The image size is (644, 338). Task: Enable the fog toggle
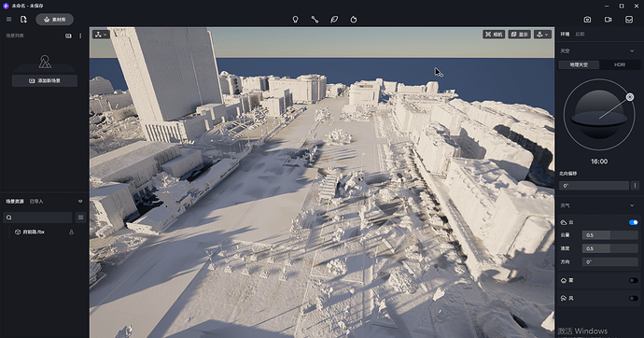pos(633,280)
